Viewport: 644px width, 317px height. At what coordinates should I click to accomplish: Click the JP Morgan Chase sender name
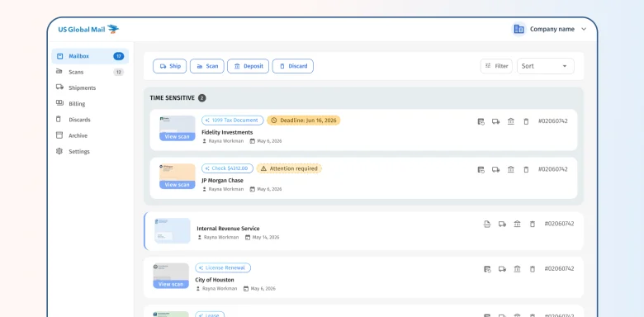coord(222,180)
